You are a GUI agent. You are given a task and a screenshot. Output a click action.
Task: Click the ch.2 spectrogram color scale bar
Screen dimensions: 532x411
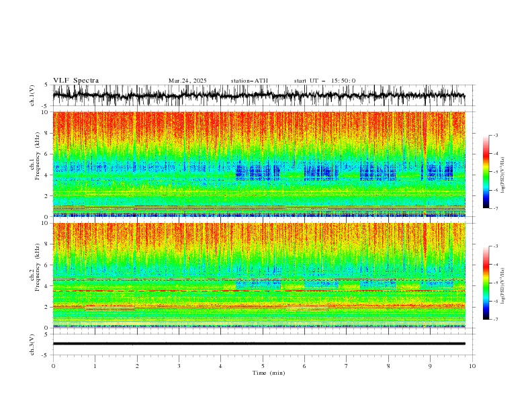point(486,283)
